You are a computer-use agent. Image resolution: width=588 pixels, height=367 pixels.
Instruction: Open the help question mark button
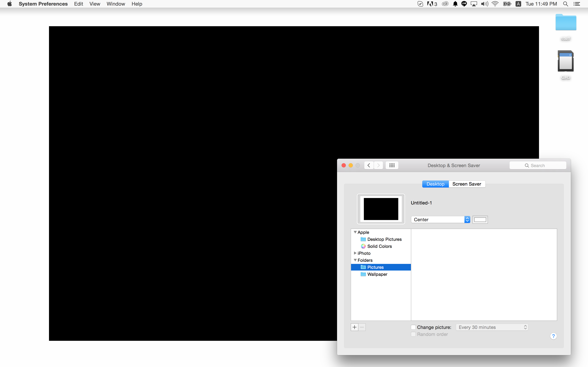click(x=553, y=336)
